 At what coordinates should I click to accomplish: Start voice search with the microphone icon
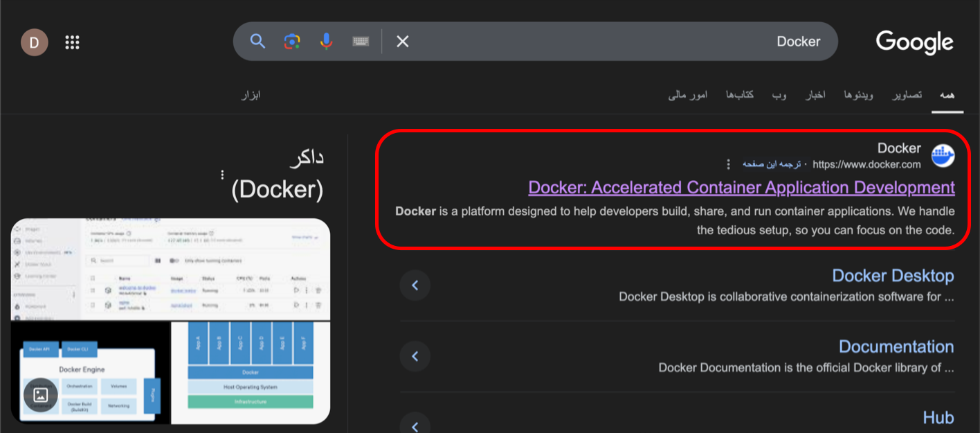tap(325, 42)
